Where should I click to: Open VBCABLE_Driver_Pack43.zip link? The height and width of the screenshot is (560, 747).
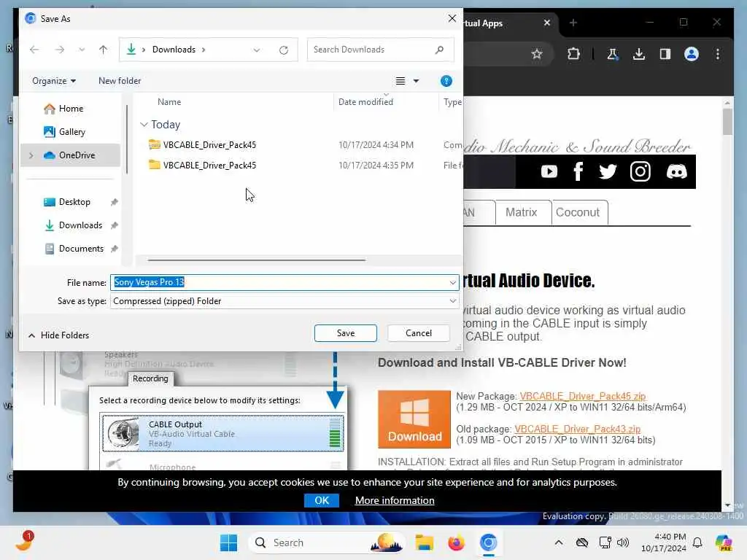tap(578, 429)
